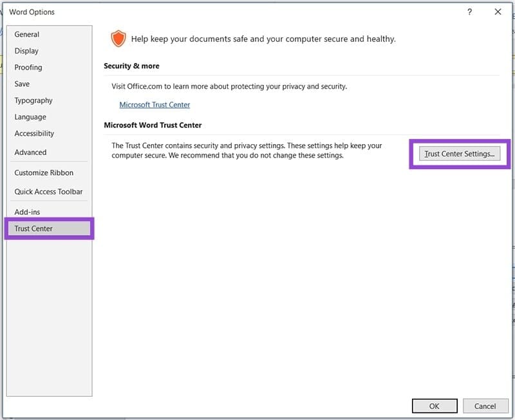Open the Advanced settings page
This screenshot has height=420, width=515.
pyautogui.click(x=30, y=152)
